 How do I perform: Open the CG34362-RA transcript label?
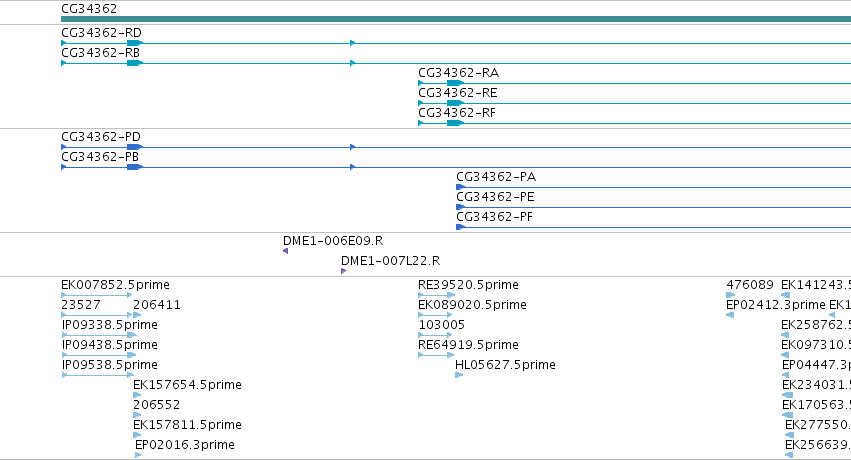pyautogui.click(x=459, y=73)
